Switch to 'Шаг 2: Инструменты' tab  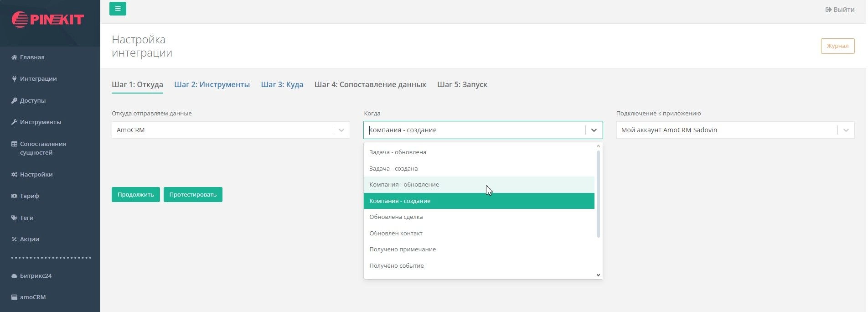(x=212, y=84)
